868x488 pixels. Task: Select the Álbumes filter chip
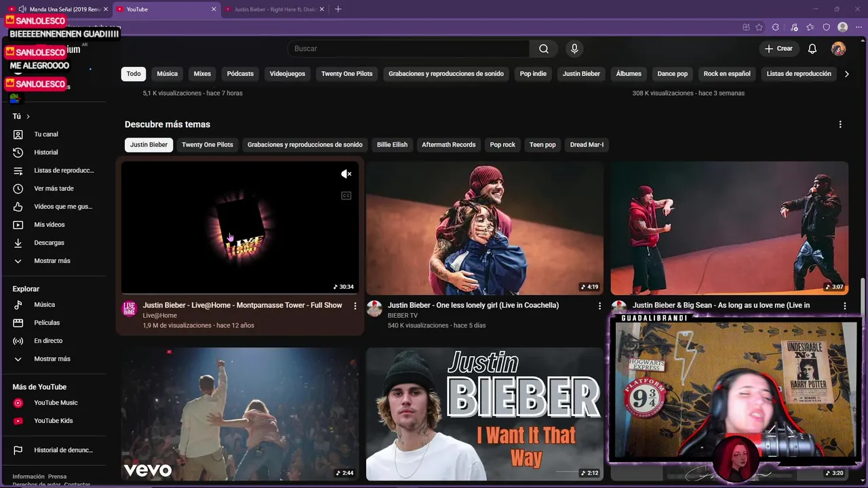tap(629, 74)
